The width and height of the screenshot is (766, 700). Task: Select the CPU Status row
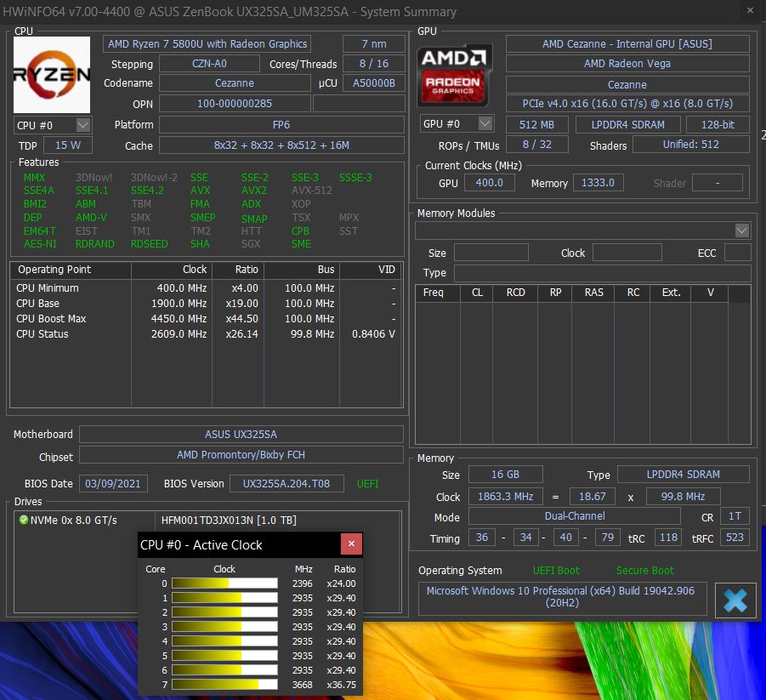point(206,334)
